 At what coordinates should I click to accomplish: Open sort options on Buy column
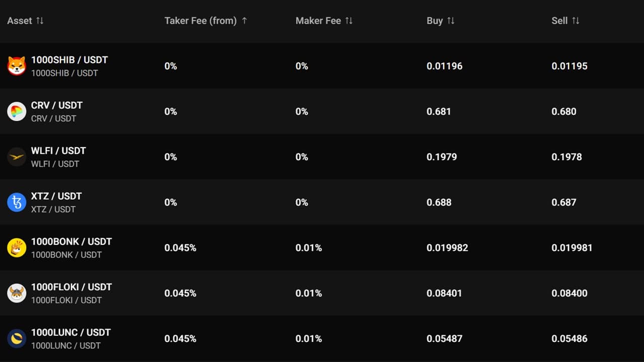452,21
